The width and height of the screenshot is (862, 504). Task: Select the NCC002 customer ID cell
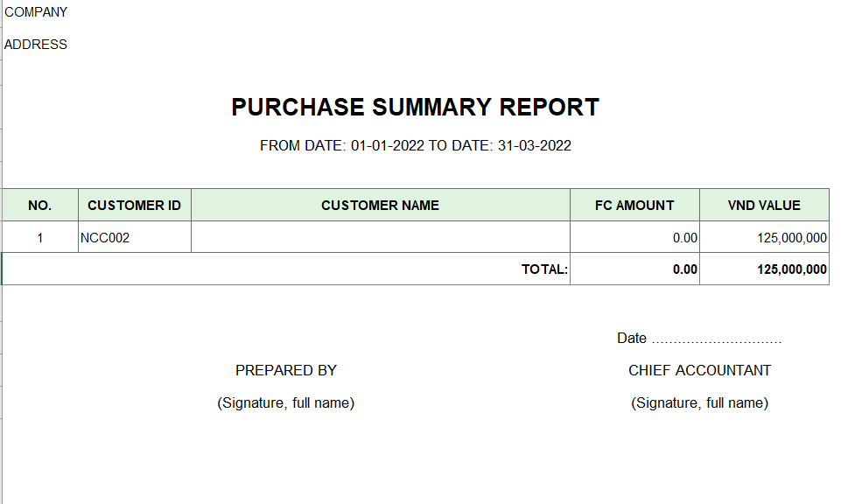pos(135,237)
